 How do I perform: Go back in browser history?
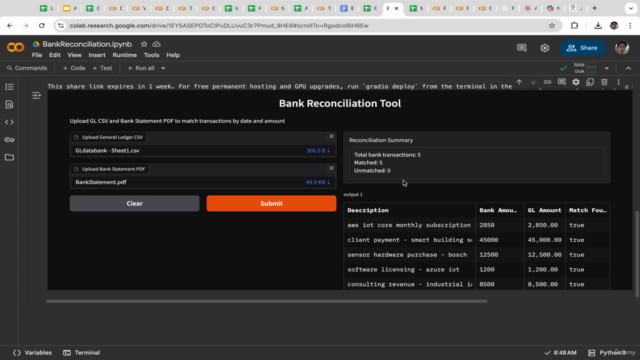click(x=10, y=25)
